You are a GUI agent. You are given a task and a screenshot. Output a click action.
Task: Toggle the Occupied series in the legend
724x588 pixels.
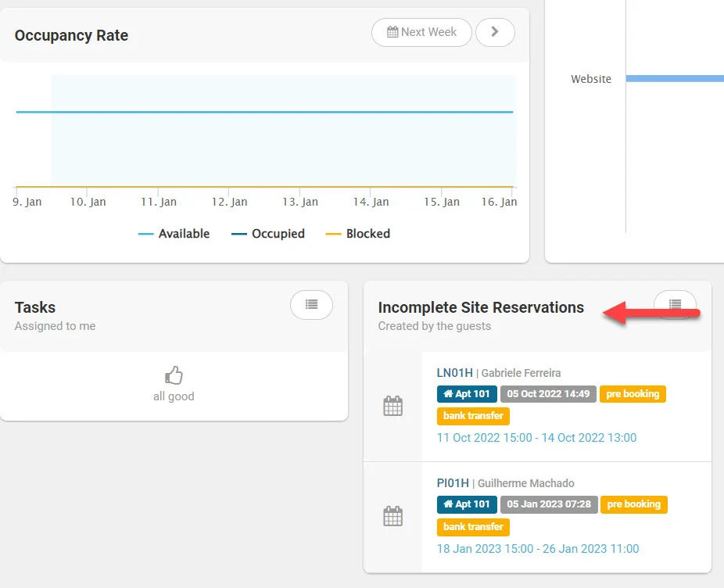(268, 234)
